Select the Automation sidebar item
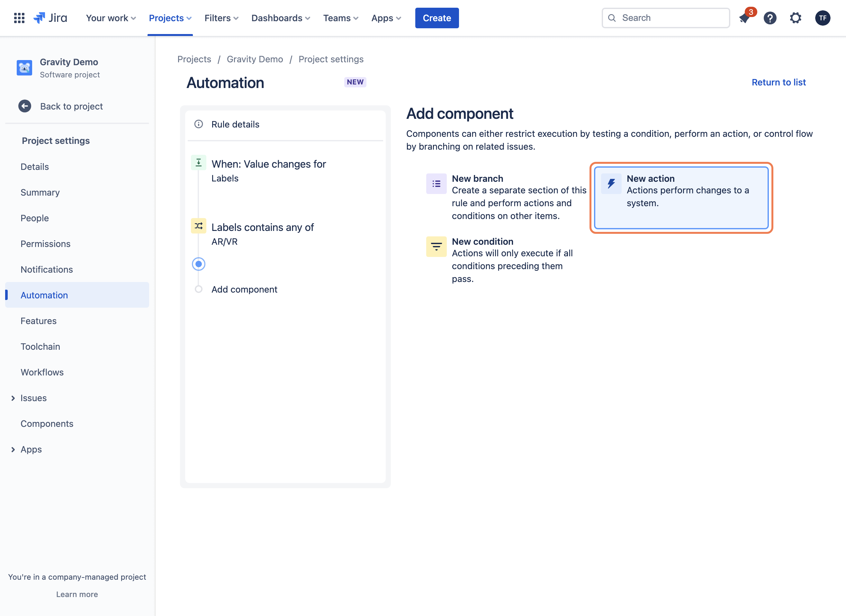The image size is (846, 616). pos(77,295)
